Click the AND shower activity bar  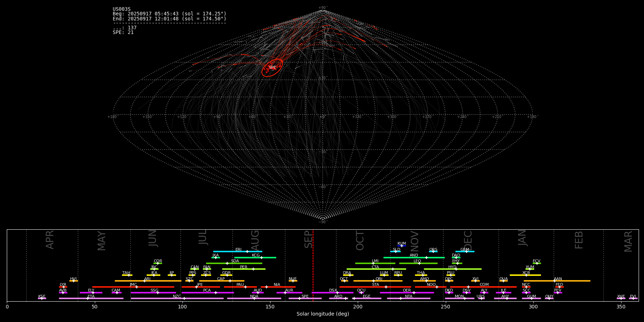click(414, 258)
